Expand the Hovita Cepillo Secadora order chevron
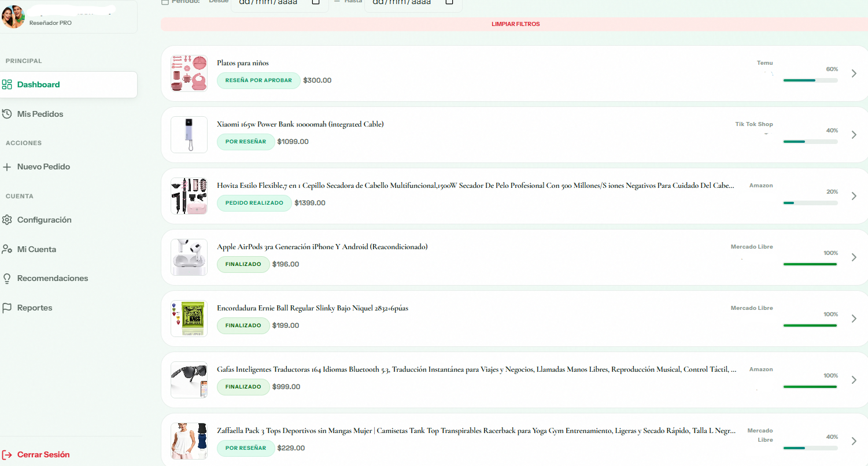868x466 pixels. tap(854, 196)
